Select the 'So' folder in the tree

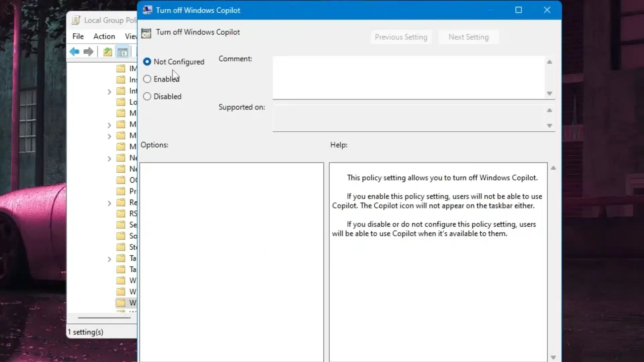[127, 236]
